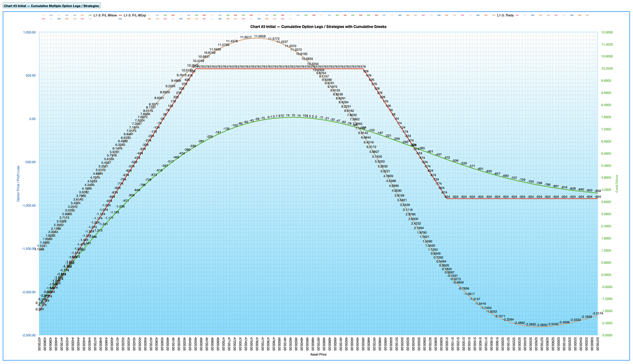This screenshot has height=364, width=633.
Task: Click the dark blue dash icon on legend's second row
Action: [x=59, y=18]
